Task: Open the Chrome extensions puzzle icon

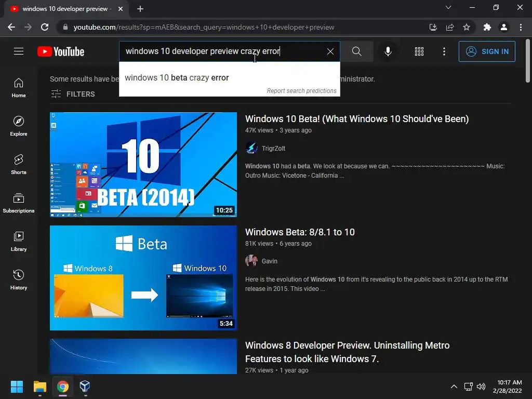Action: pyautogui.click(x=487, y=27)
